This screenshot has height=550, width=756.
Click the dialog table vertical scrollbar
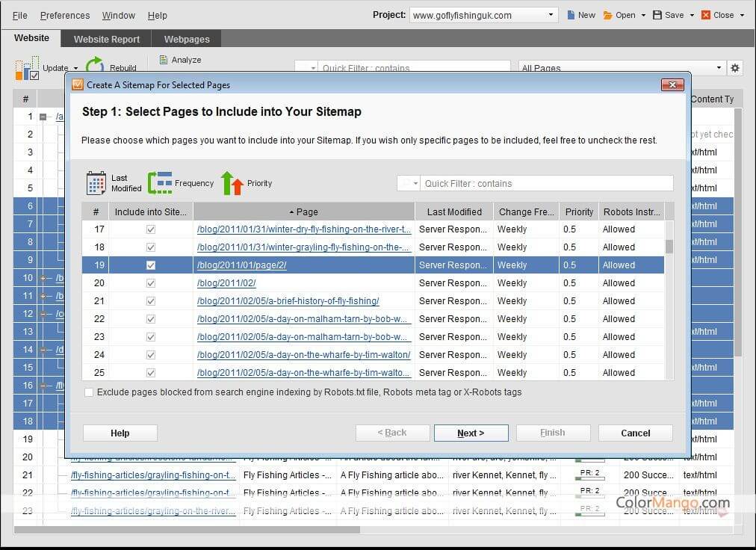pyautogui.click(x=669, y=299)
